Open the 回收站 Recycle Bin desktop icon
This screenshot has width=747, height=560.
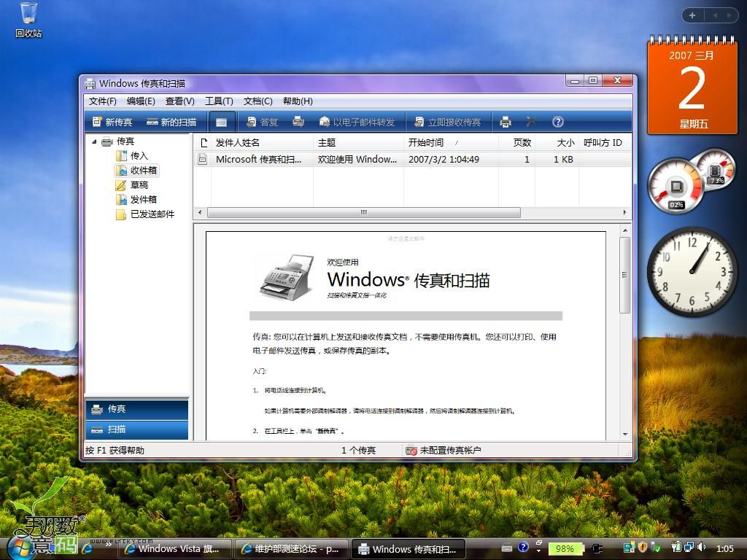coord(28,20)
